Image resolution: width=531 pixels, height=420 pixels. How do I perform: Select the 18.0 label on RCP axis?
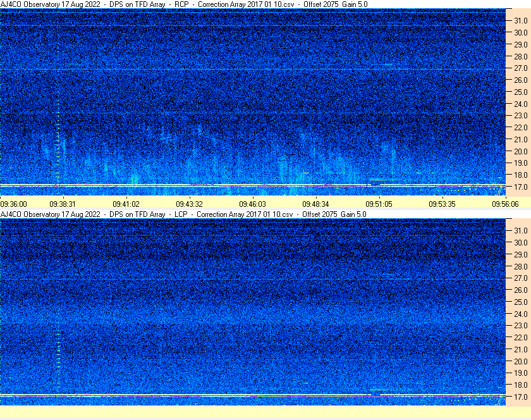[521, 175]
